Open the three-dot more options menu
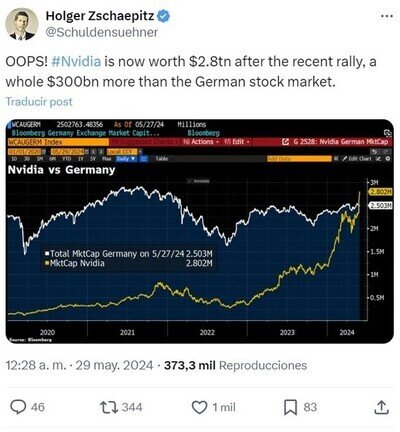This screenshot has height=432, width=400. [x=387, y=16]
